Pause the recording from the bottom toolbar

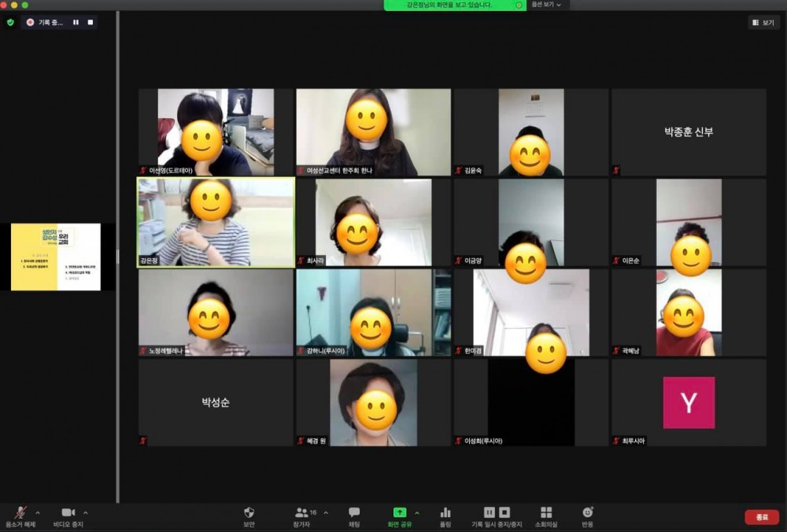click(x=489, y=512)
